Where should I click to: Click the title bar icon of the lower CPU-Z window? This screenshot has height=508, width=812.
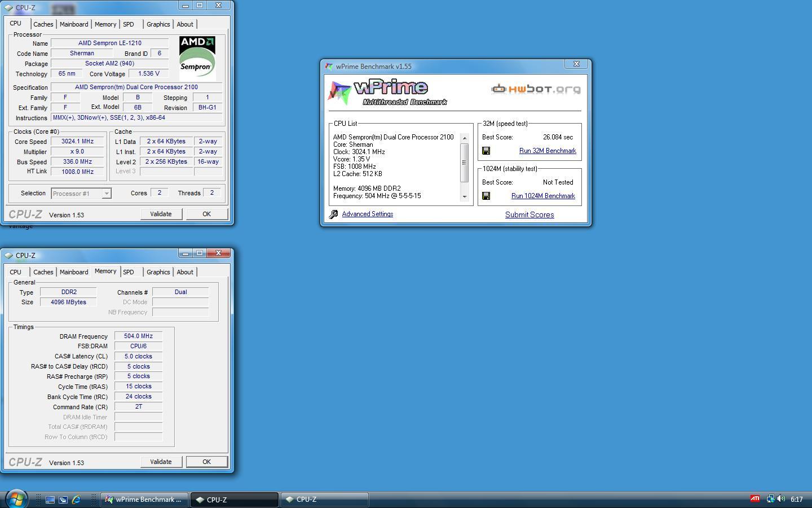pos(8,256)
